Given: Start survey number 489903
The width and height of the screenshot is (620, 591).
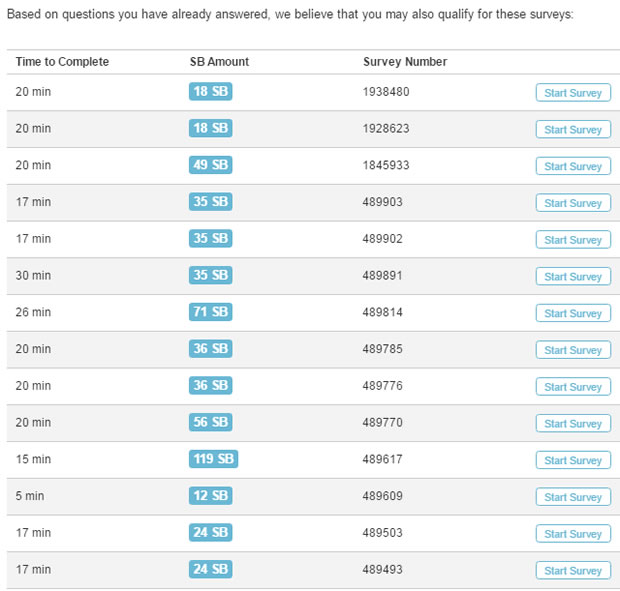Looking at the screenshot, I should tap(573, 203).
